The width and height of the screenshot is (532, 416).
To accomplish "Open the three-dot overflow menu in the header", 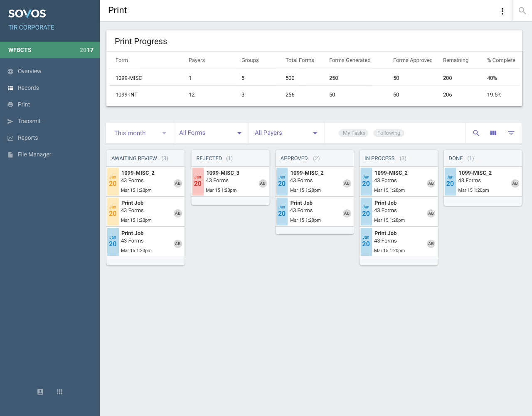I will click(502, 11).
